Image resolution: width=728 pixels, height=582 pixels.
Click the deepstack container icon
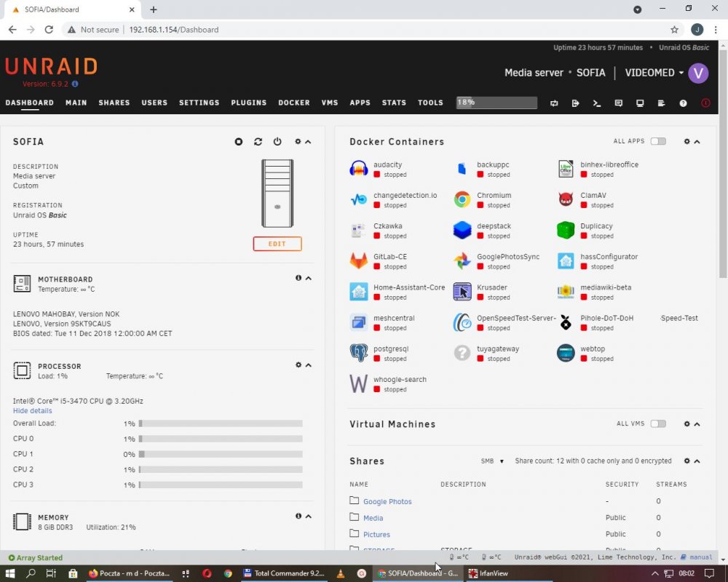tap(462, 230)
